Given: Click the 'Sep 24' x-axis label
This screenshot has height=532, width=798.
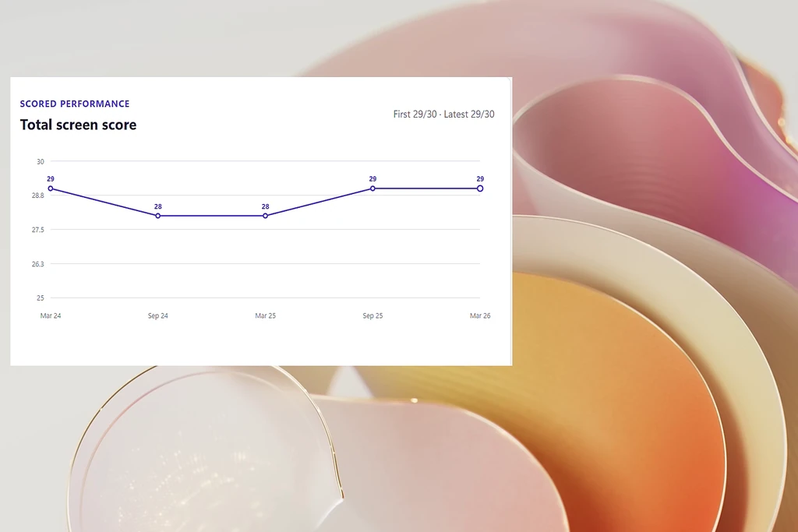Looking at the screenshot, I should click(x=157, y=315).
